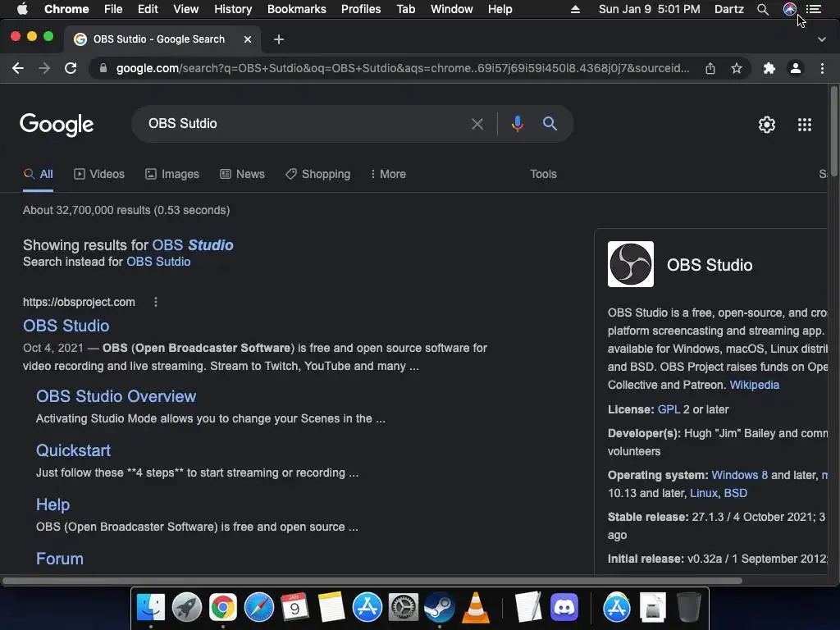Open Launchpad from the Dock
The image size is (840, 630).
tap(186, 607)
